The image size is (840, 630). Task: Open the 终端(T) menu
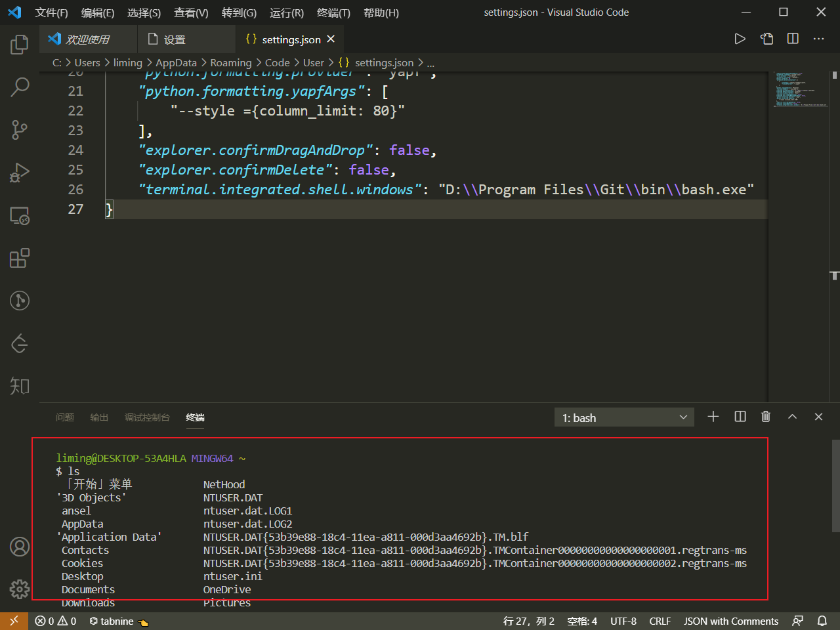332,12
